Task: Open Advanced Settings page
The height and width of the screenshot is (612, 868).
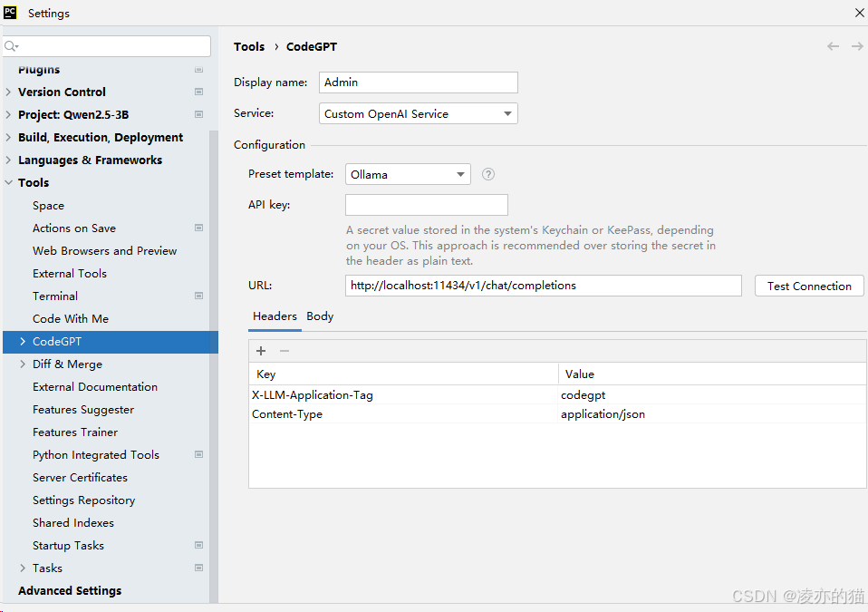Action: click(x=70, y=591)
